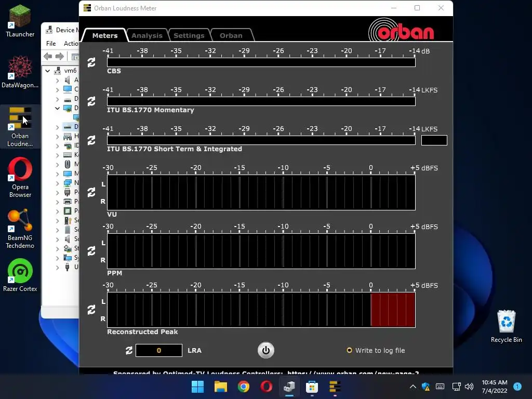Click the Orban logo
This screenshot has height=399, width=532.
coord(402,31)
